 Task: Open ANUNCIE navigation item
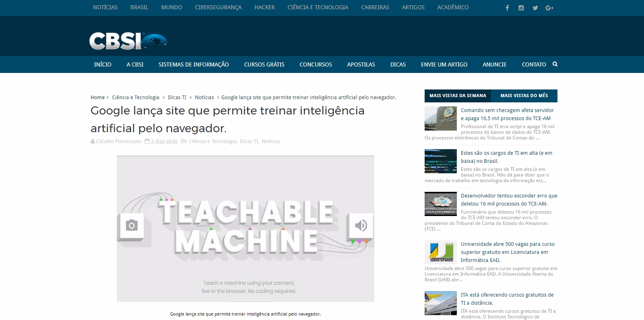(494, 64)
